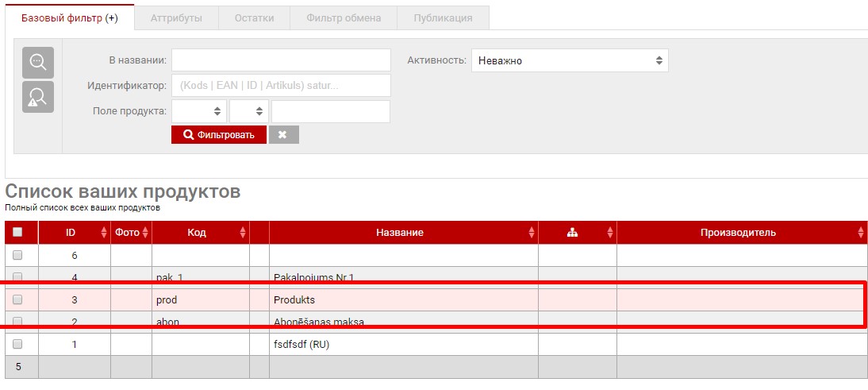Click the magnifier with dots search icon
Image resolution: width=868 pixels, height=390 pixels.
coord(37,62)
